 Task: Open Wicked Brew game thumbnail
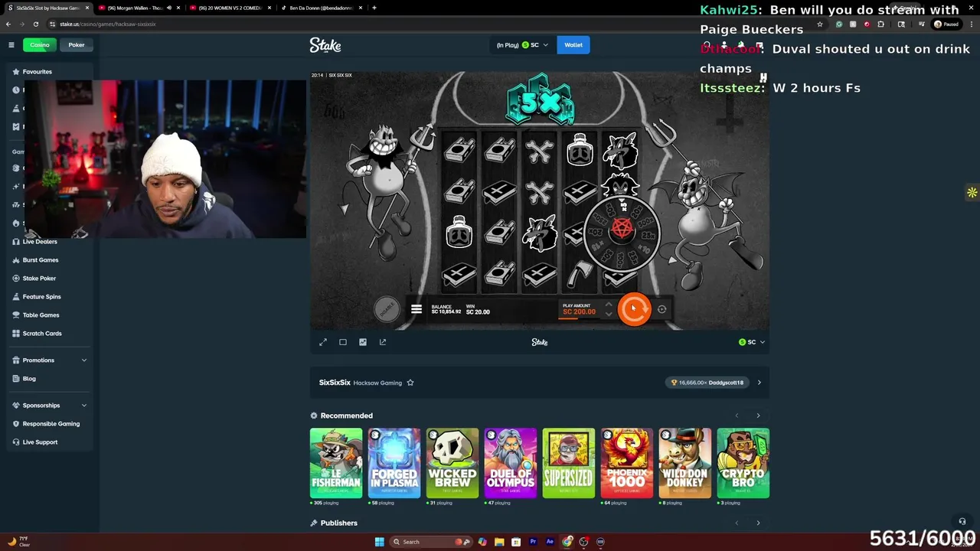tap(452, 463)
